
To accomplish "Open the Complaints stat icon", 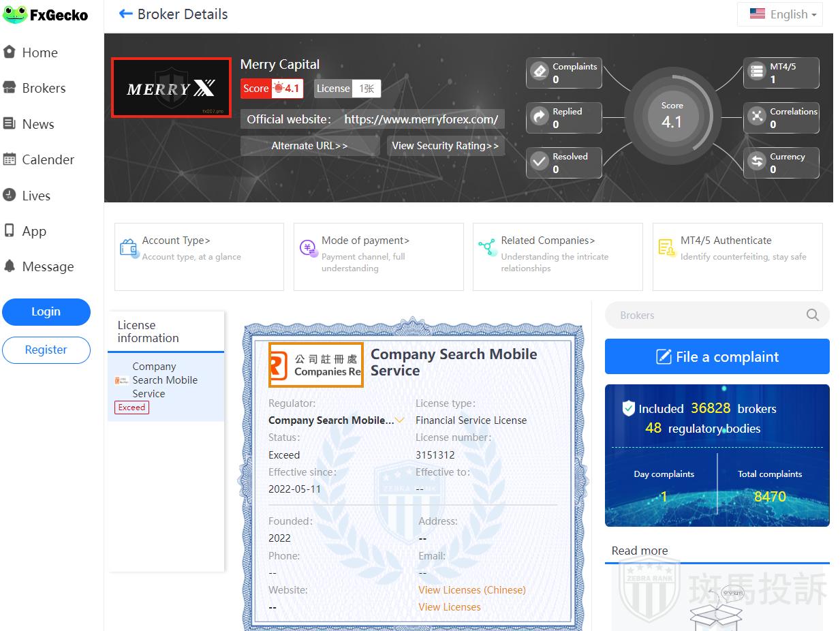I will pyautogui.click(x=540, y=72).
